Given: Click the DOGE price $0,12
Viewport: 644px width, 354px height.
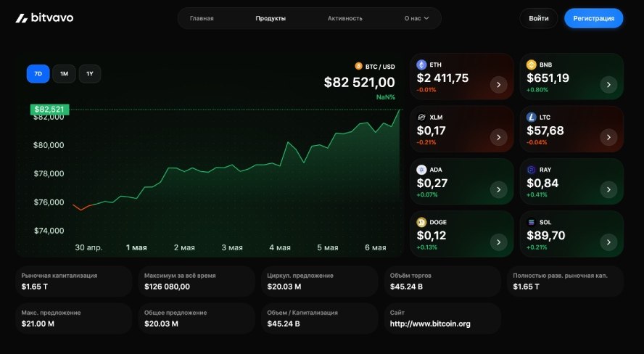Looking at the screenshot, I should 432,236.
